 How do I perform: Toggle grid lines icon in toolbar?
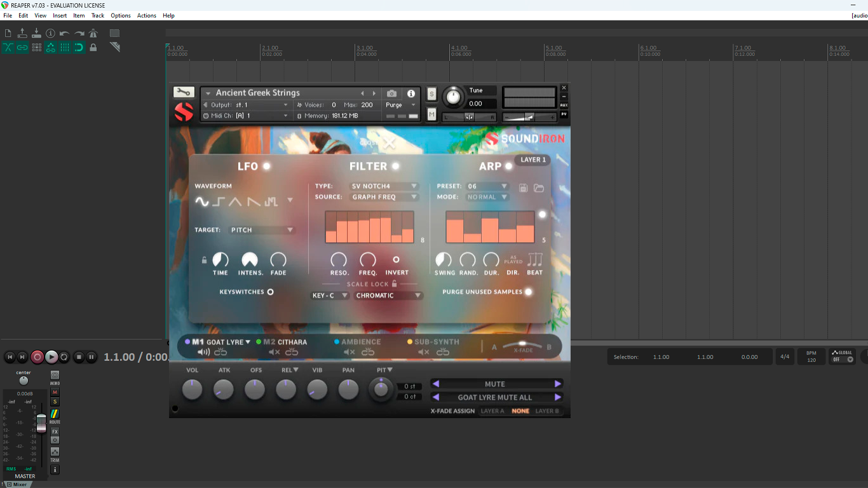click(64, 47)
